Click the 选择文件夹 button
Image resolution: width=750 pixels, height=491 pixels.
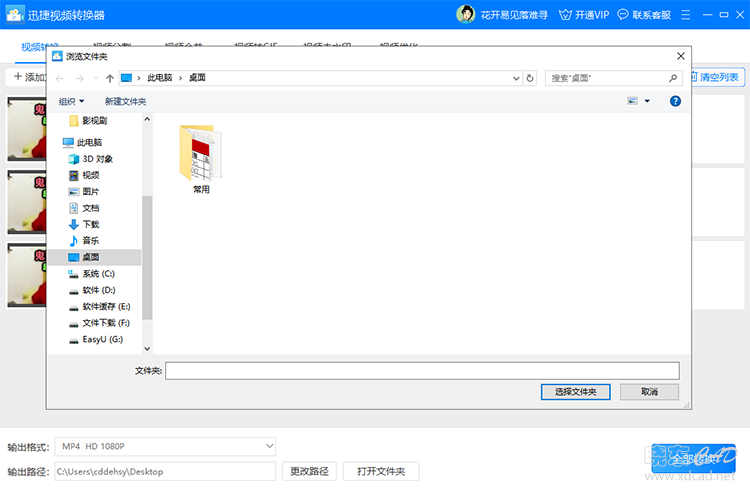pos(575,392)
